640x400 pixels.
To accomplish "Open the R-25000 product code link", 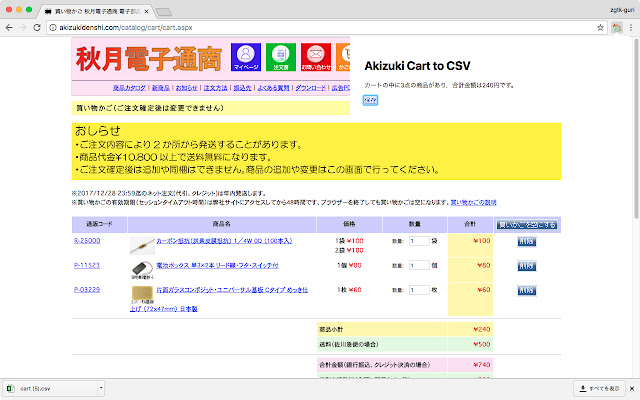I will (x=87, y=240).
